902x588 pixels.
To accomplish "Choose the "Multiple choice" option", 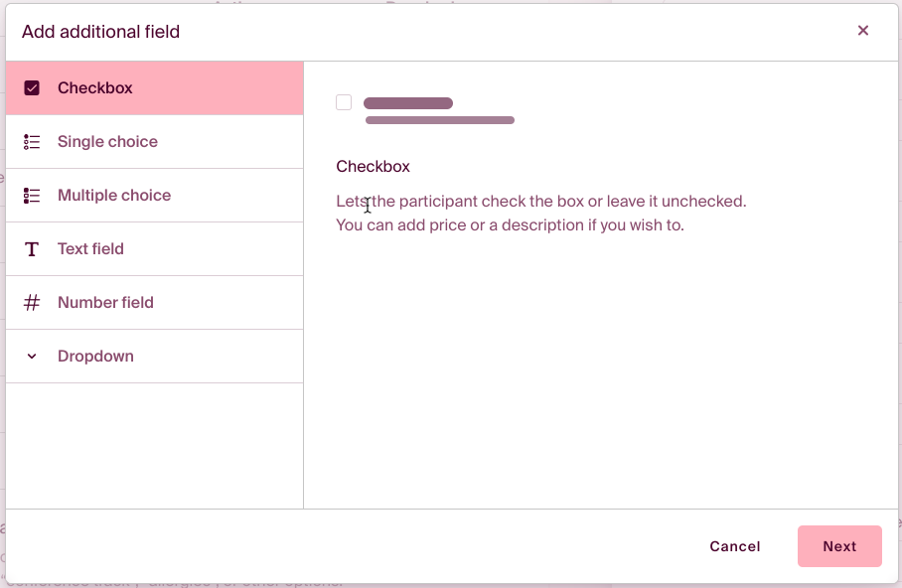I will click(x=114, y=195).
